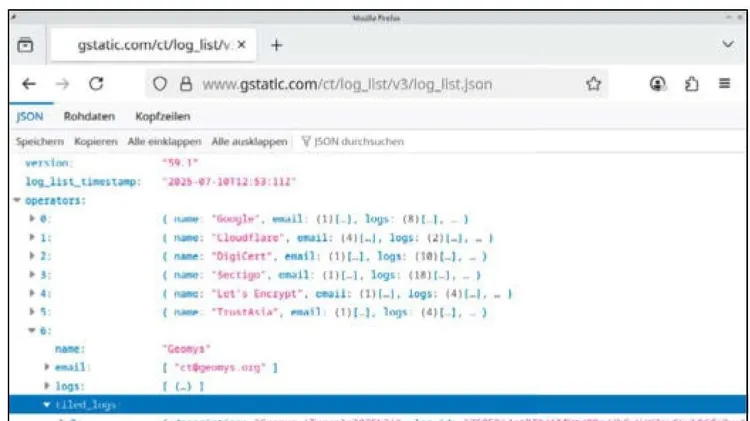The width and height of the screenshot is (750, 421).
Task: Click the "ct@geomys.org" email value
Action: point(220,367)
